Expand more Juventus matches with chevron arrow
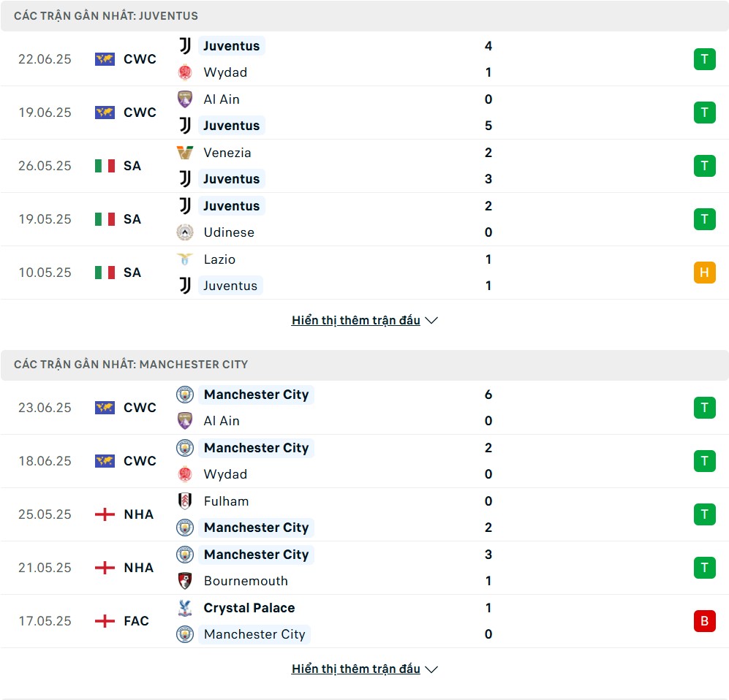This screenshot has height=700, width=729. (431, 321)
